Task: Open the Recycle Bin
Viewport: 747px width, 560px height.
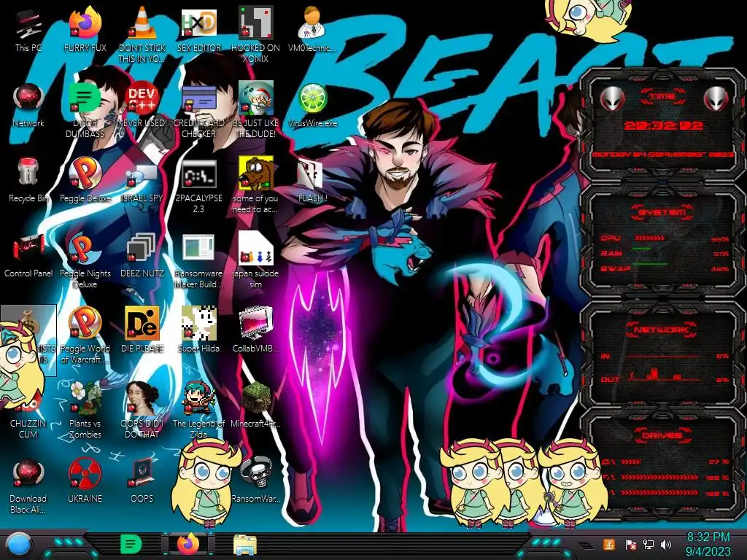Action: (28, 181)
